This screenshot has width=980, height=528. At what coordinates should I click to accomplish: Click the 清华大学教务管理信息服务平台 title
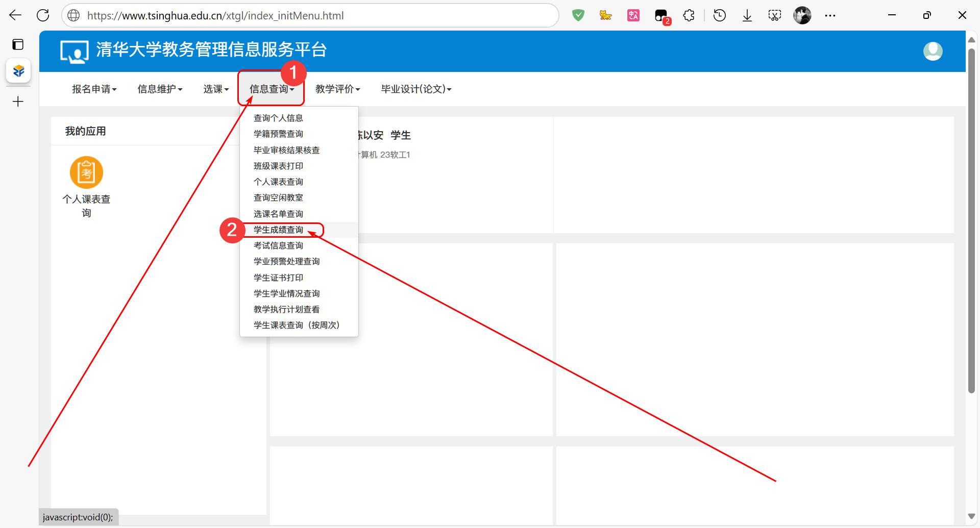point(211,49)
